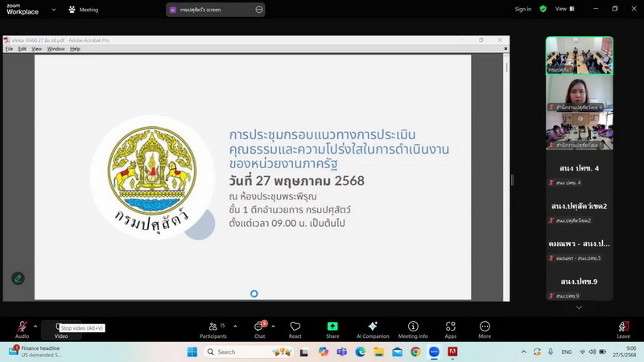Expand the Audio options arrow

click(x=35, y=327)
